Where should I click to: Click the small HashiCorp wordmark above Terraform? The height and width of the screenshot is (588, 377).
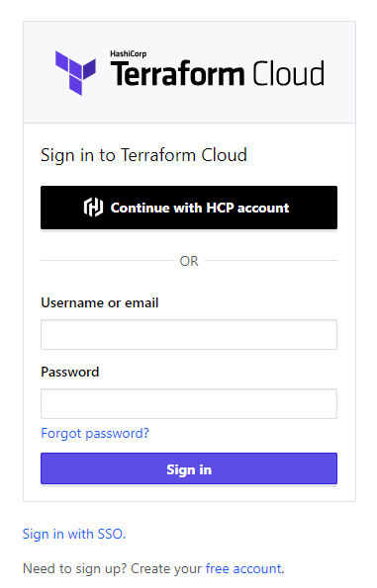pyautogui.click(x=128, y=54)
